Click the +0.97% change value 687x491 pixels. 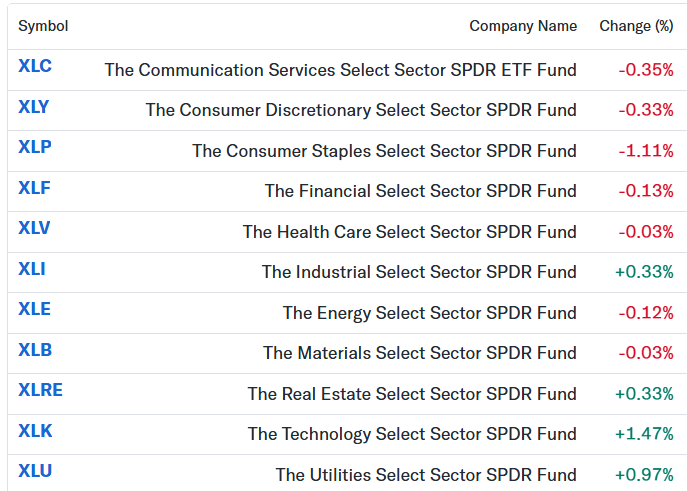coord(644,475)
